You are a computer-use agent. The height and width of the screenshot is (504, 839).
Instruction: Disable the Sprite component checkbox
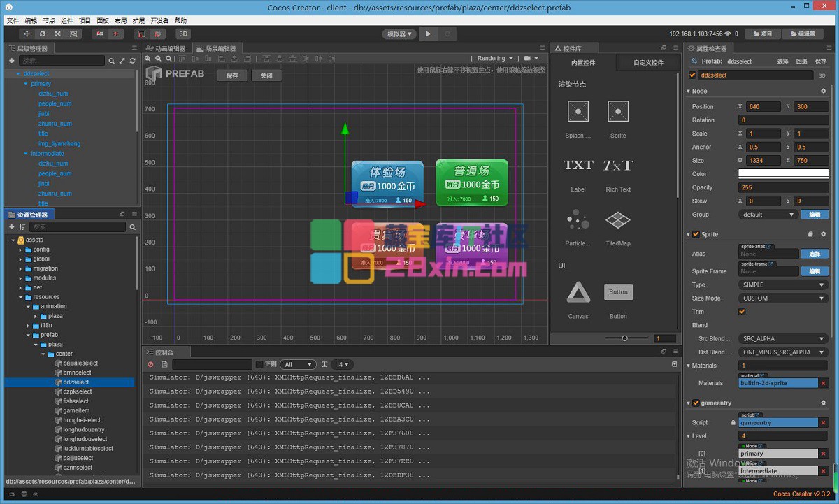pyautogui.click(x=696, y=234)
